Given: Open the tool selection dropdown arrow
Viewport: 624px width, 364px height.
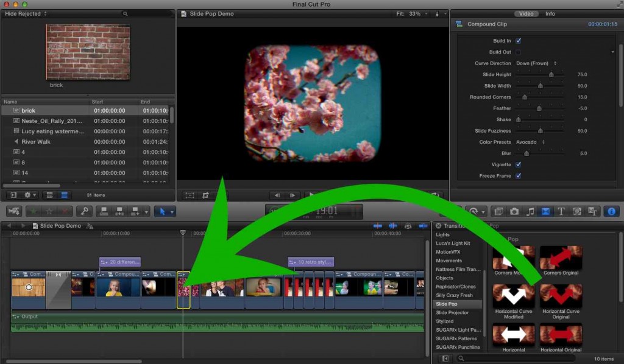Looking at the screenshot, I should (x=172, y=212).
